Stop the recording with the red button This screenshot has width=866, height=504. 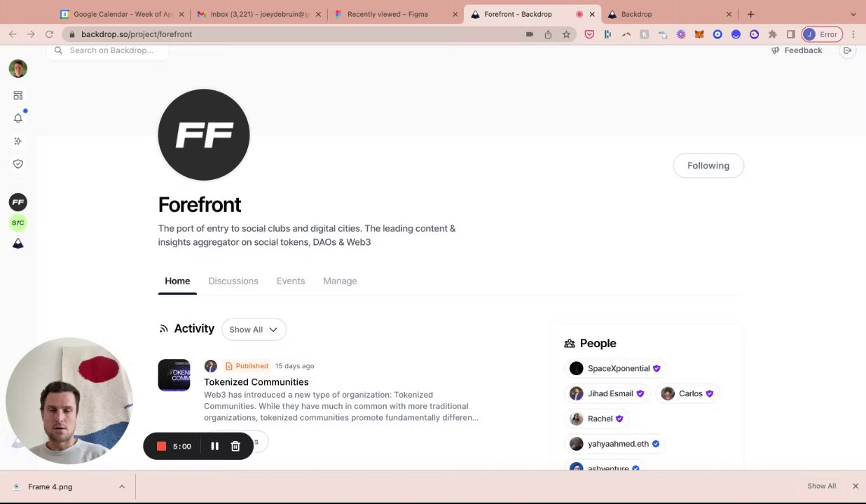[161, 446]
